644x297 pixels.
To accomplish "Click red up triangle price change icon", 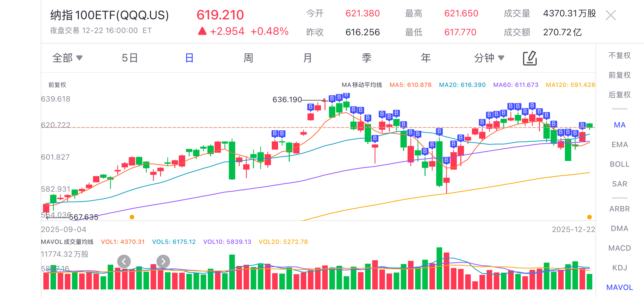I will pos(202,31).
